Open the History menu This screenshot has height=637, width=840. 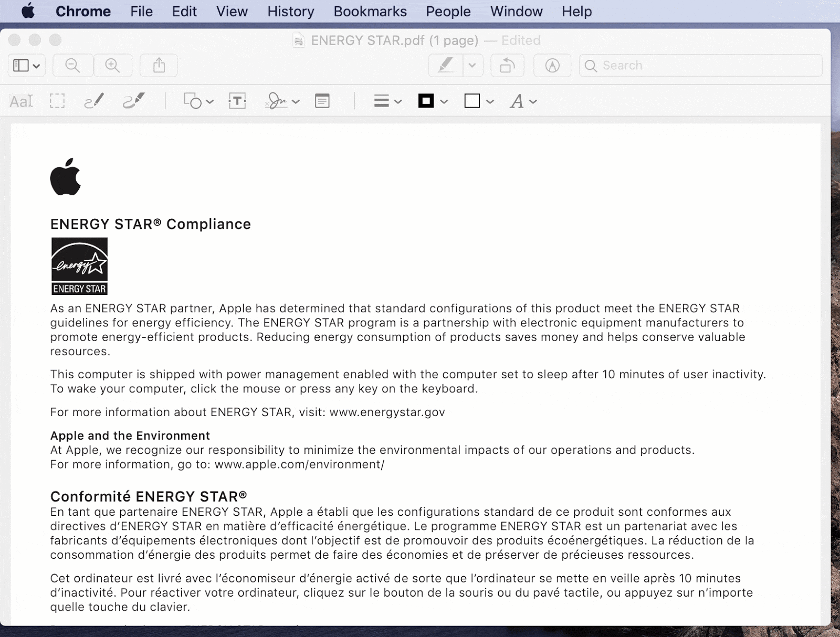[x=290, y=11]
